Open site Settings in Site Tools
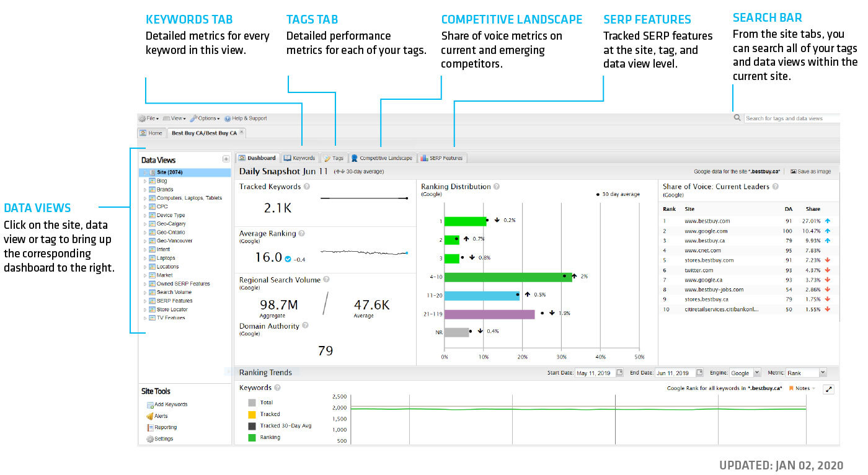Viewport: 868px width, 475px height. point(149,438)
